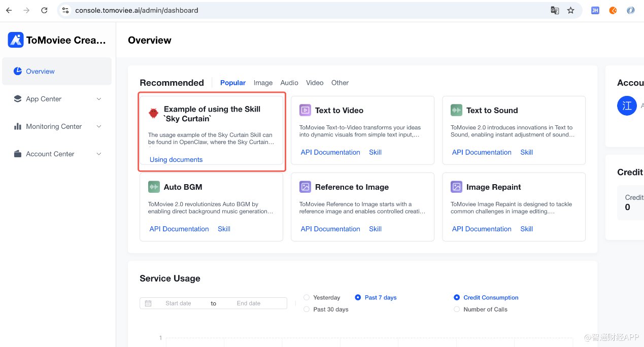
Task: Click the Image Repaint card icon
Action: click(x=456, y=187)
